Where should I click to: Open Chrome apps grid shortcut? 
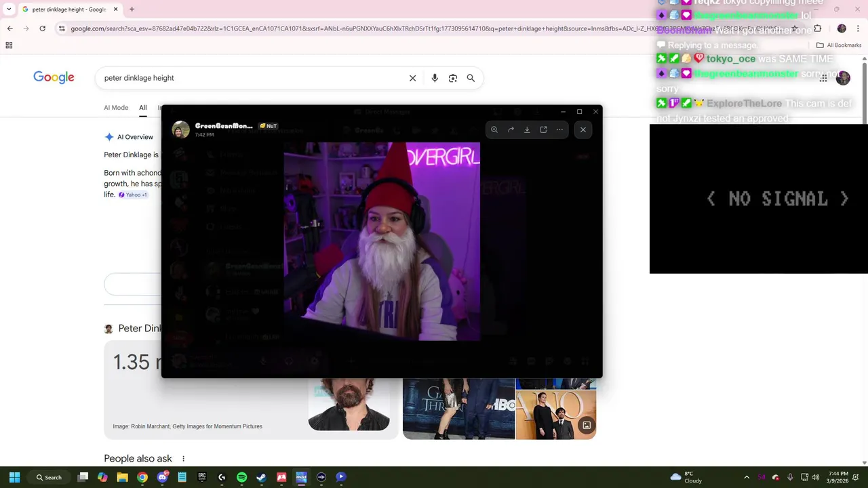[9, 45]
